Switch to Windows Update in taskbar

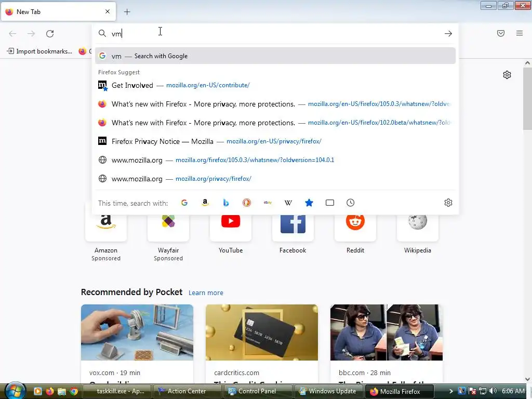click(x=328, y=391)
